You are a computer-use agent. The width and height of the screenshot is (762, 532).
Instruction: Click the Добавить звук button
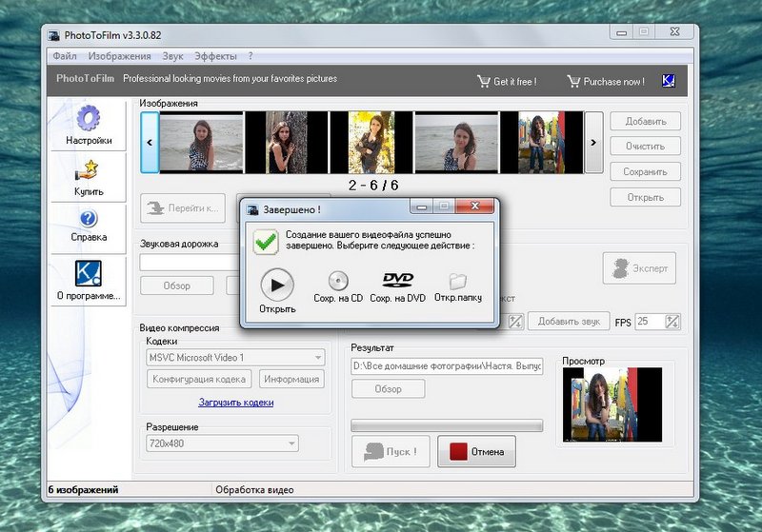click(x=569, y=322)
